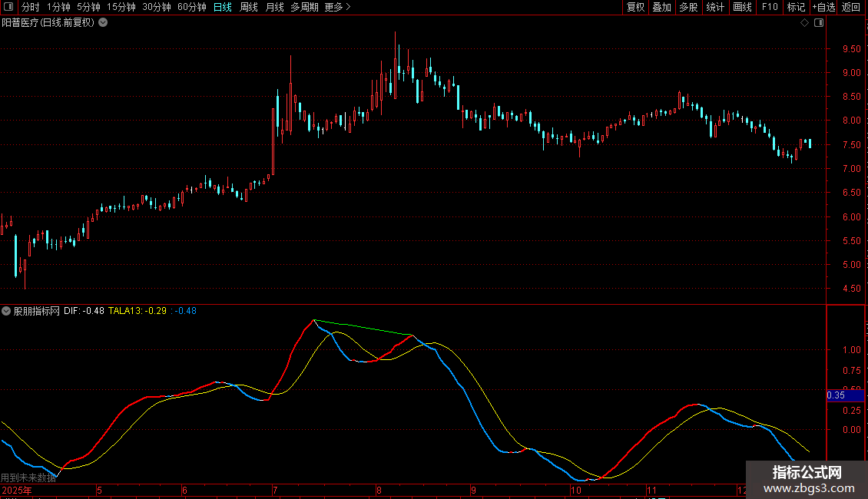Viewport: 868px width, 499px height.
Task: Open the 画线 drawing tools
Action: [x=742, y=7]
